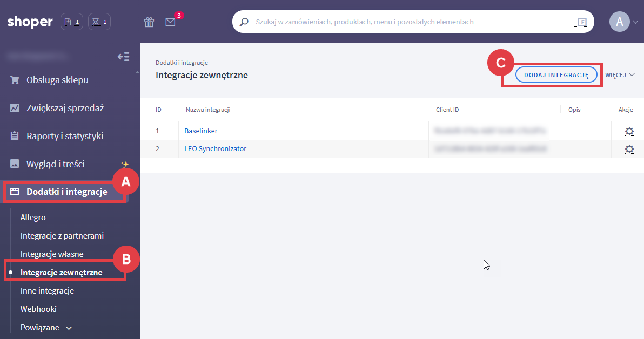The width and height of the screenshot is (644, 339).
Task: Open the mail envelope notifications icon
Action: (171, 22)
